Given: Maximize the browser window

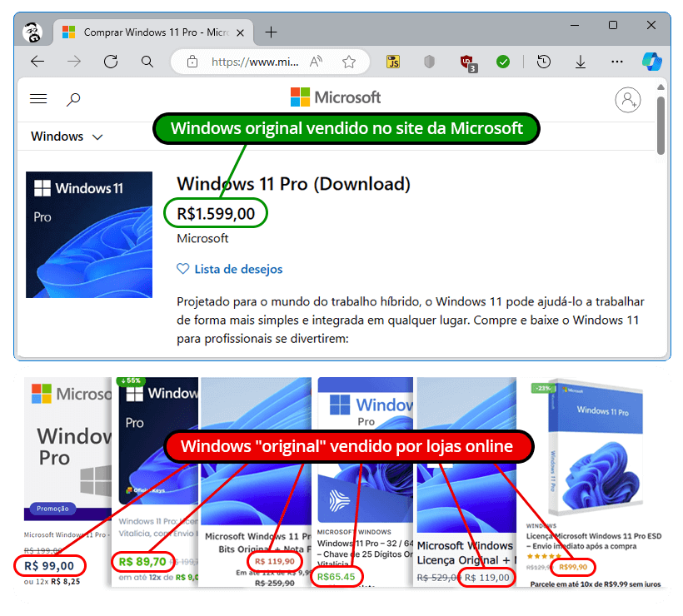Looking at the screenshot, I should [613, 25].
